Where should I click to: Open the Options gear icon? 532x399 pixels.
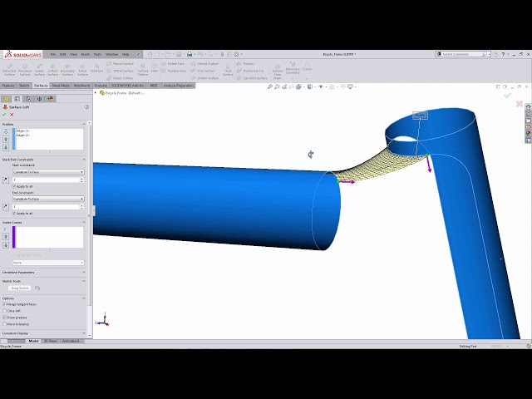click(236, 54)
